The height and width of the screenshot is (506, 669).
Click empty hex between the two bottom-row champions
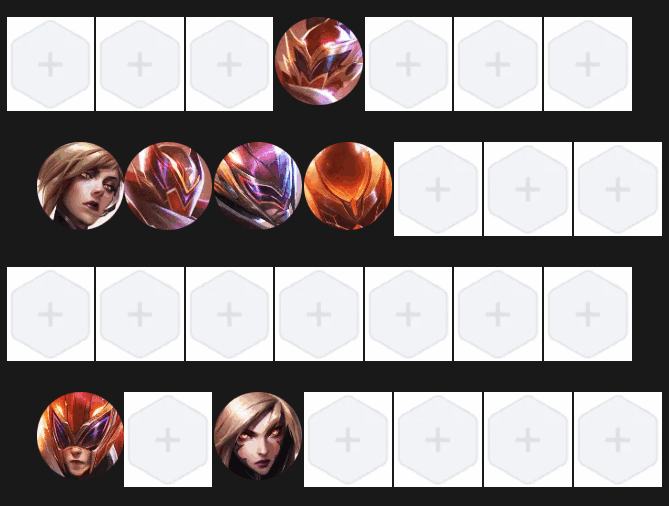pyautogui.click(x=168, y=439)
